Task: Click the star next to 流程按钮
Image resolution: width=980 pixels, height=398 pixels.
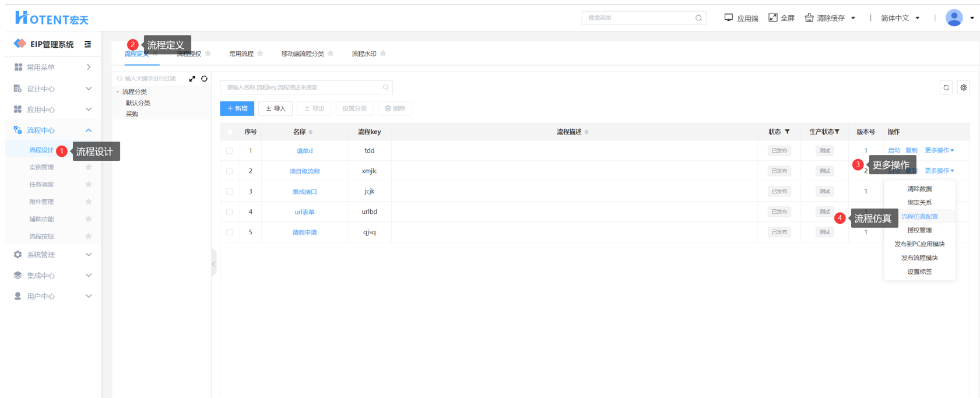Action: click(x=89, y=236)
